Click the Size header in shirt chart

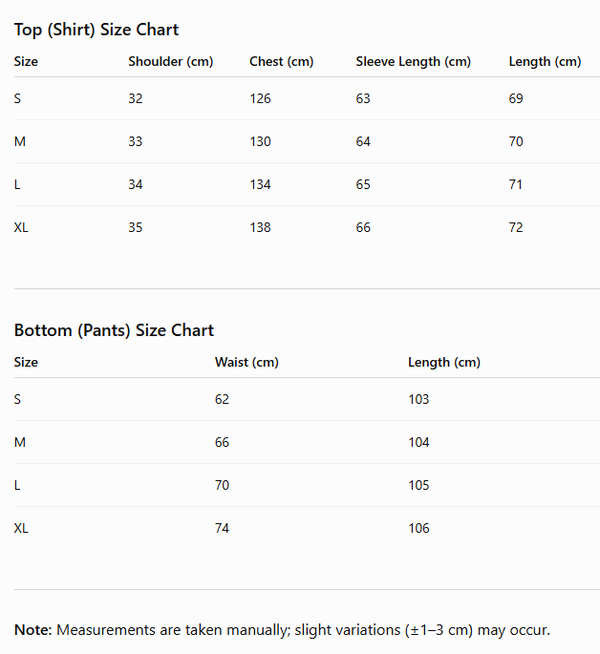(26, 62)
